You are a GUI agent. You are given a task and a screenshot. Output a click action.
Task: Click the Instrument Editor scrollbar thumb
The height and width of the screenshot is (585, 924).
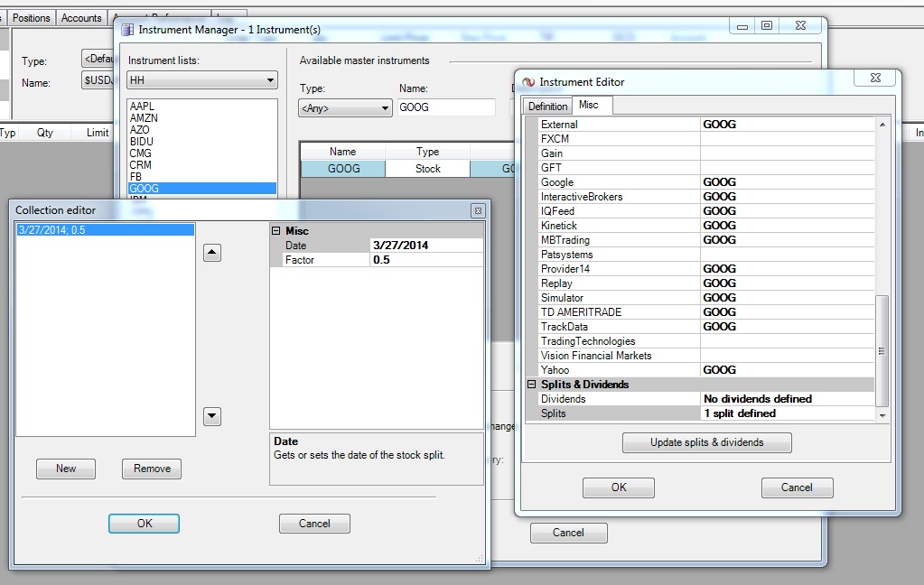pos(882,351)
